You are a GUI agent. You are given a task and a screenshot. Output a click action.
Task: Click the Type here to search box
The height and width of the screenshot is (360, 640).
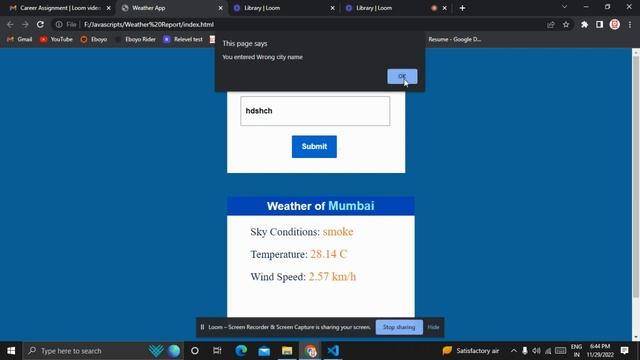click(x=103, y=351)
